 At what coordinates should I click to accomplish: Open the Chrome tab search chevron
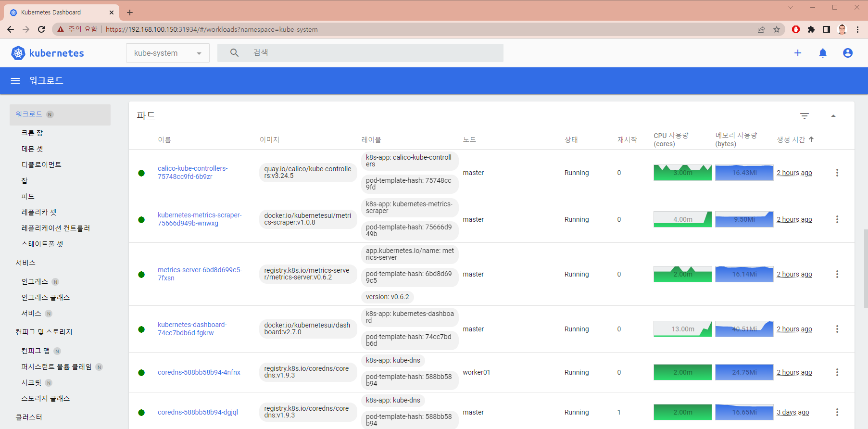click(791, 7)
